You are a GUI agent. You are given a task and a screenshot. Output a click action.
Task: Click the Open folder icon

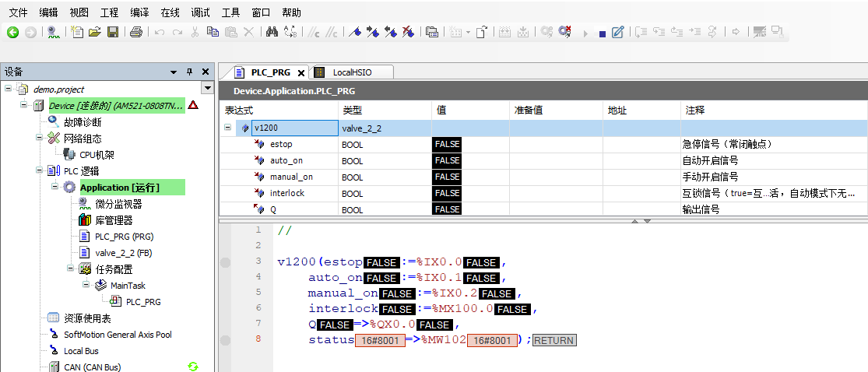[x=95, y=32]
